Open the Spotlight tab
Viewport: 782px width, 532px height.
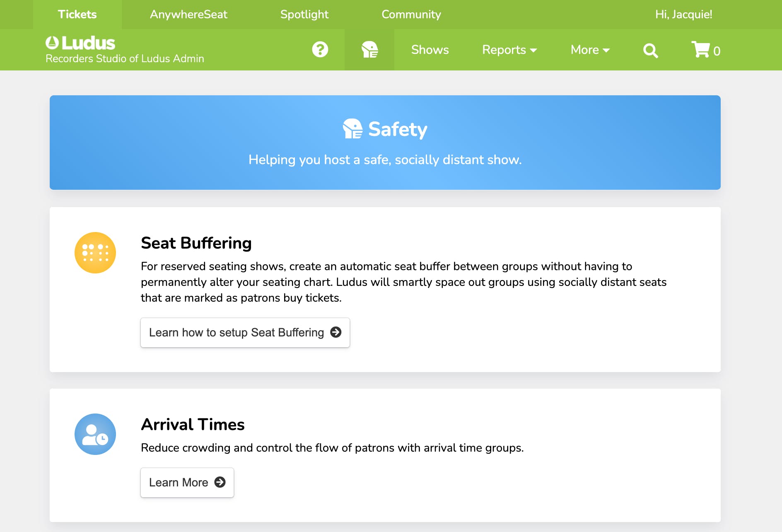[x=304, y=15]
